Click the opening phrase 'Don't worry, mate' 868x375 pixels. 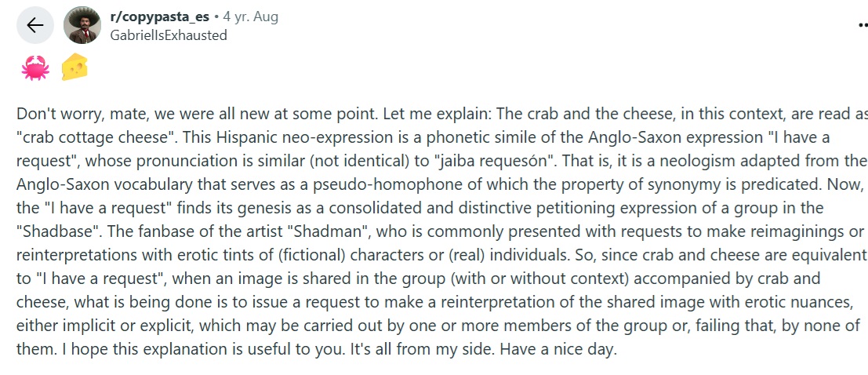[x=82, y=114]
